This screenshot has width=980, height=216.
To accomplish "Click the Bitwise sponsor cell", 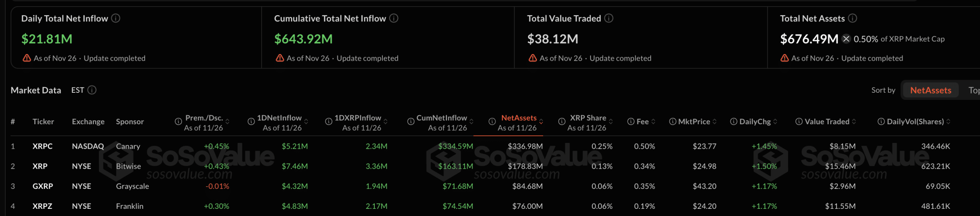I will (128, 166).
